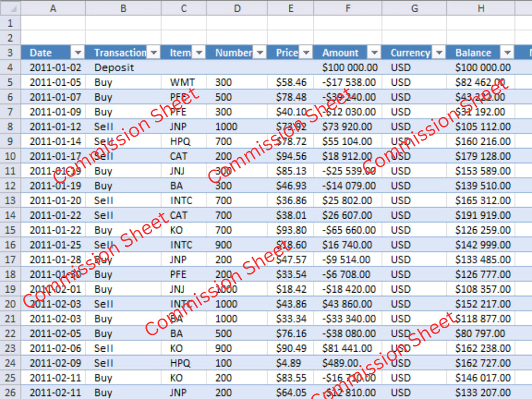Select column C header
532x399 pixels.
click(x=184, y=8)
